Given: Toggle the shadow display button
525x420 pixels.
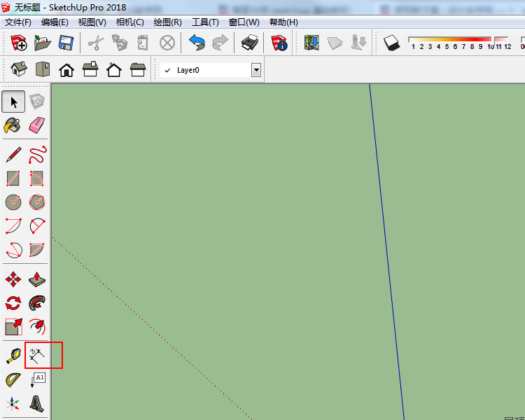Looking at the screenshot, I should 391,43.
